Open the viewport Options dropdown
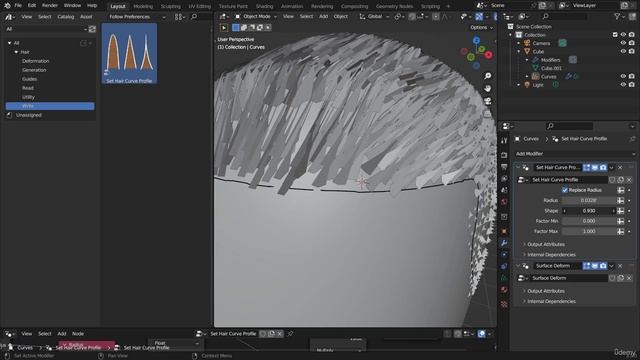Screen dimensions: 640x360 point(481,27)
